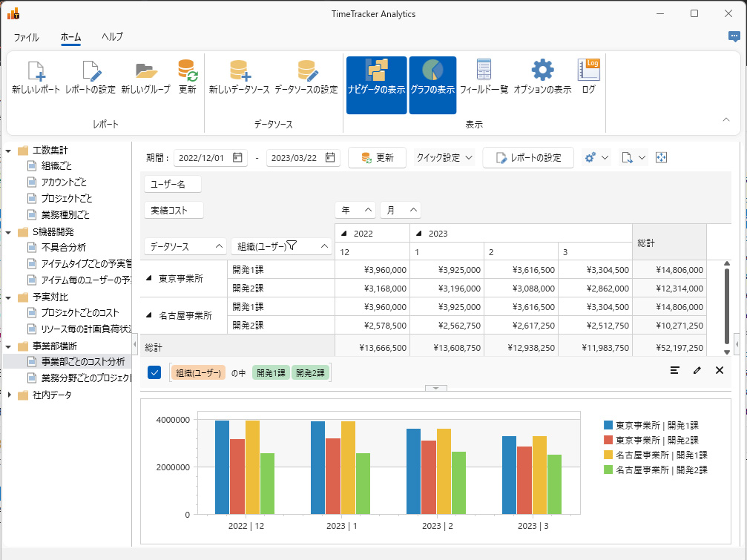Uncheck the 組織(ユーザー) filter checkbox
The image size is (747, 560).
click(x=154, y=372)
